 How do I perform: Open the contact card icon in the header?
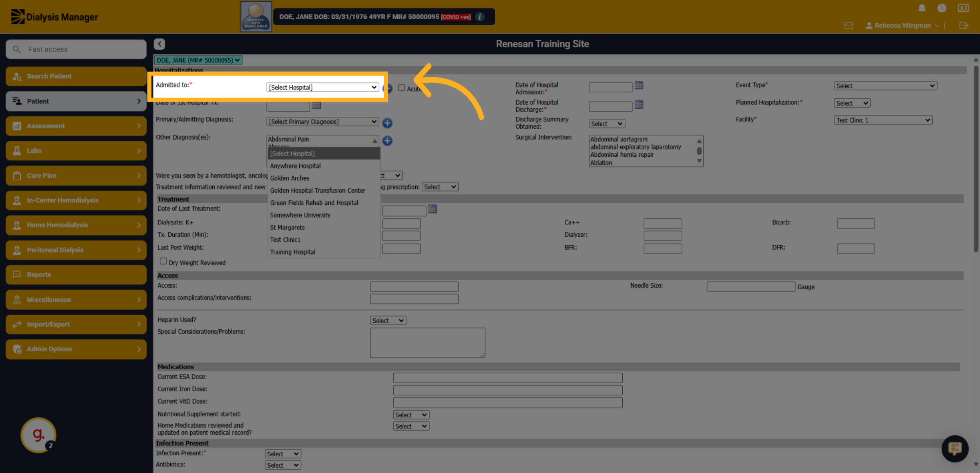click(963, 8)
